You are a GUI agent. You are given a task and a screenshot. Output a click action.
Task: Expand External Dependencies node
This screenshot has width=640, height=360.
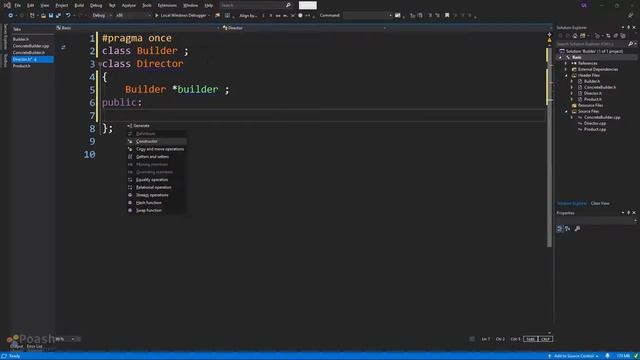(x=566, y=69)
